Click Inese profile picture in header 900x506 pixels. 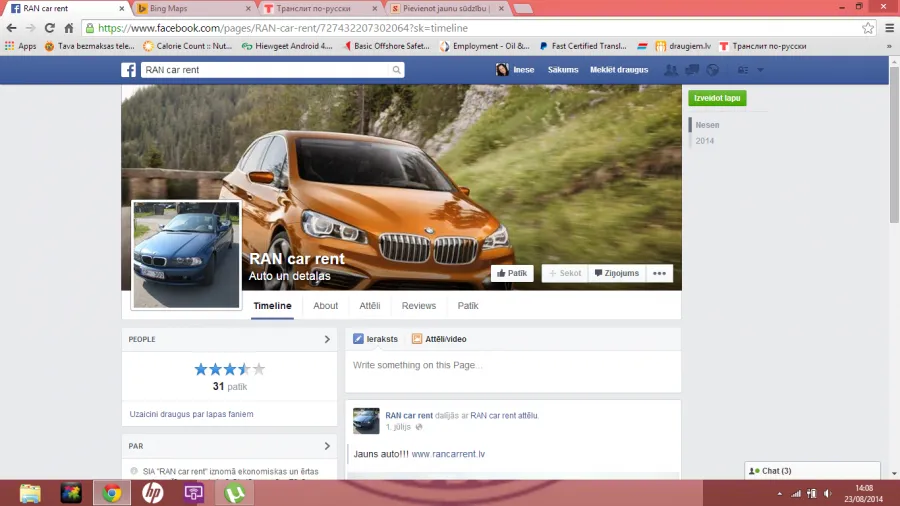point(502,69)
